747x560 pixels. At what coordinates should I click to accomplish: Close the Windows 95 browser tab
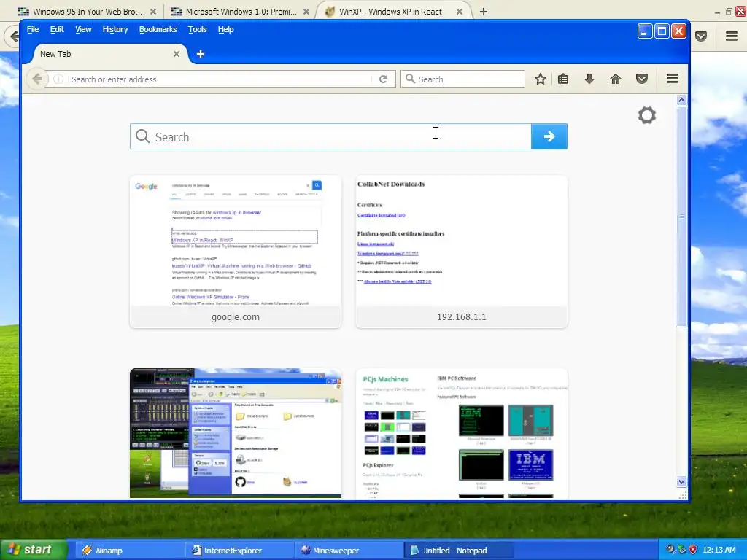tap(153, 12)
